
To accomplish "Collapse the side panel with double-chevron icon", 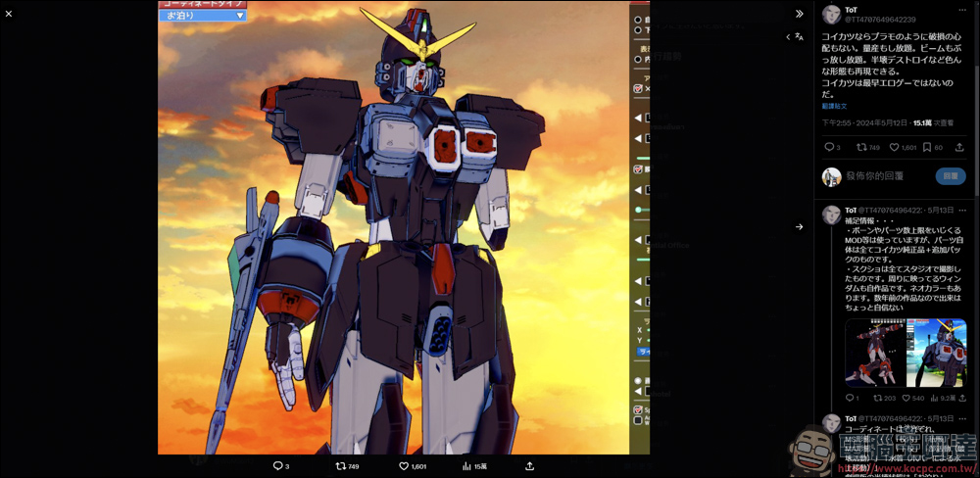I will point(799,14).
